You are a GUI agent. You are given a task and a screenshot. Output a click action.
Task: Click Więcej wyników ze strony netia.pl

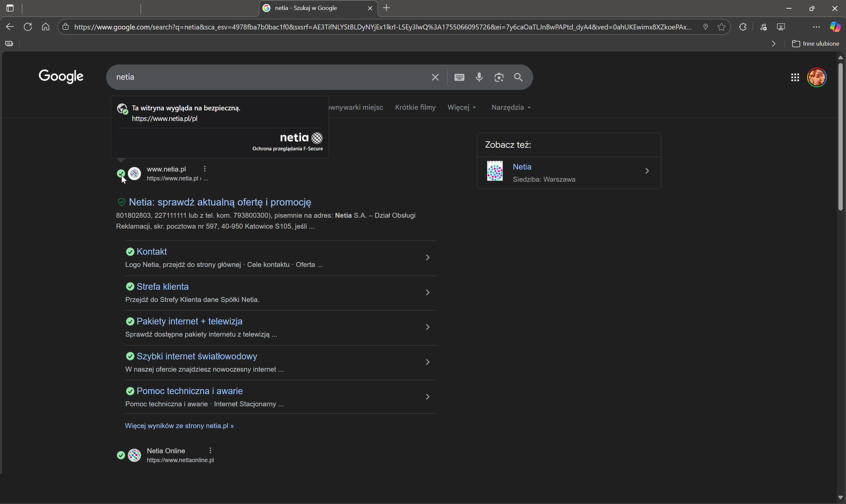point(179,426)
